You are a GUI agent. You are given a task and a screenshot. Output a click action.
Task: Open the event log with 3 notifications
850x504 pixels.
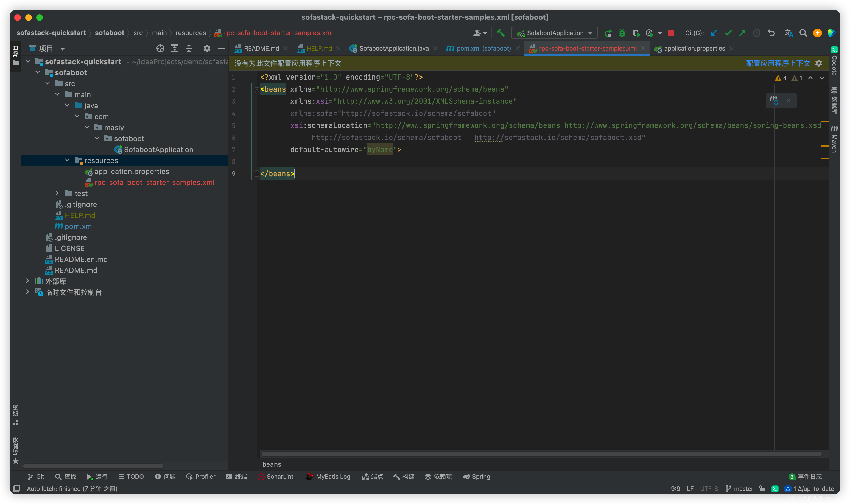click(805, 477)
